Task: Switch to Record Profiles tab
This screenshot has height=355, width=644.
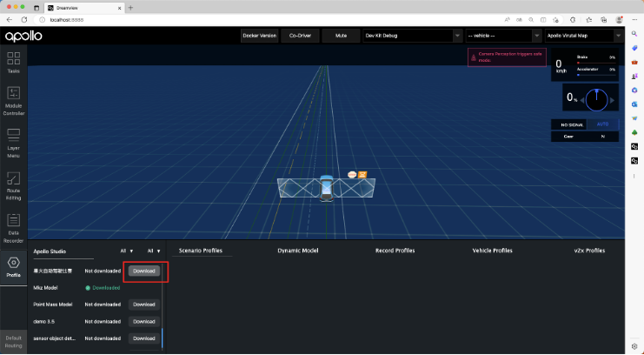Action: pyautogui.click(x=395, y=251)
